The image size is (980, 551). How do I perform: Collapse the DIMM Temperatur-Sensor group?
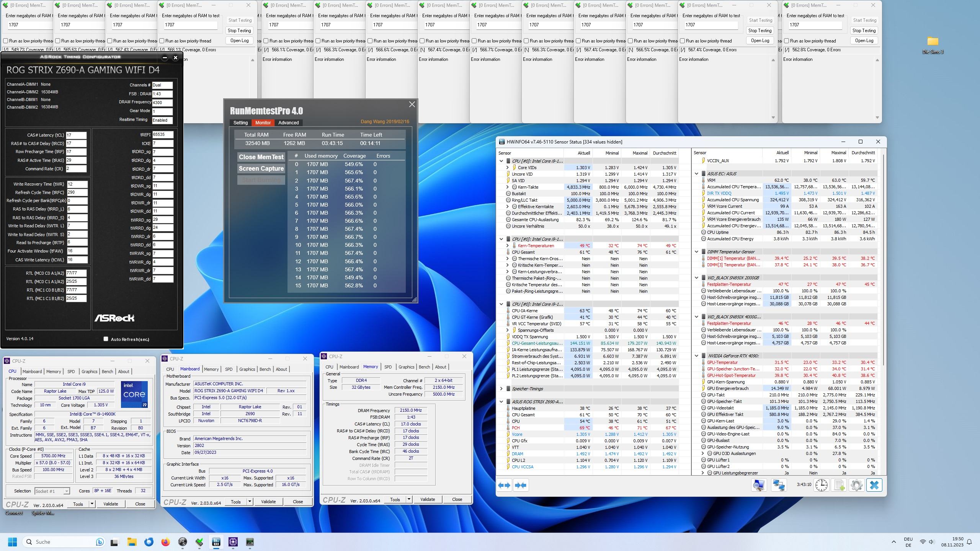(x=696, y=252)
